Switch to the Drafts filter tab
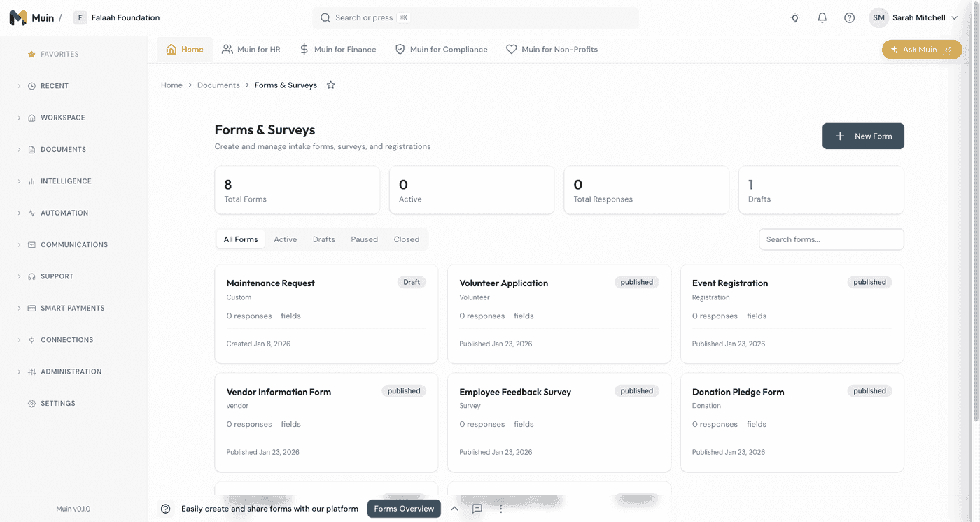The height and width of the screenshot is (522, 980). tap(323, 239)
